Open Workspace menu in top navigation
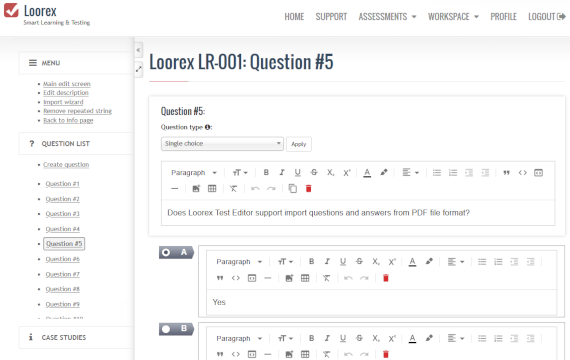The height and width of the screenshot is (360, 570). tap(453, 17)
